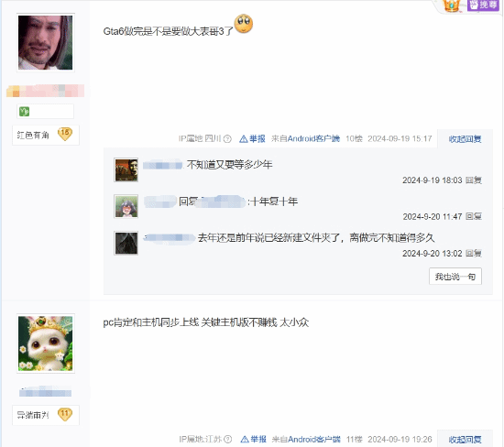This screenshot has width=504, height=447.
Task: Click the IP location help icon on floor 10
Action: pyautogui.click(x=227, y=139)
